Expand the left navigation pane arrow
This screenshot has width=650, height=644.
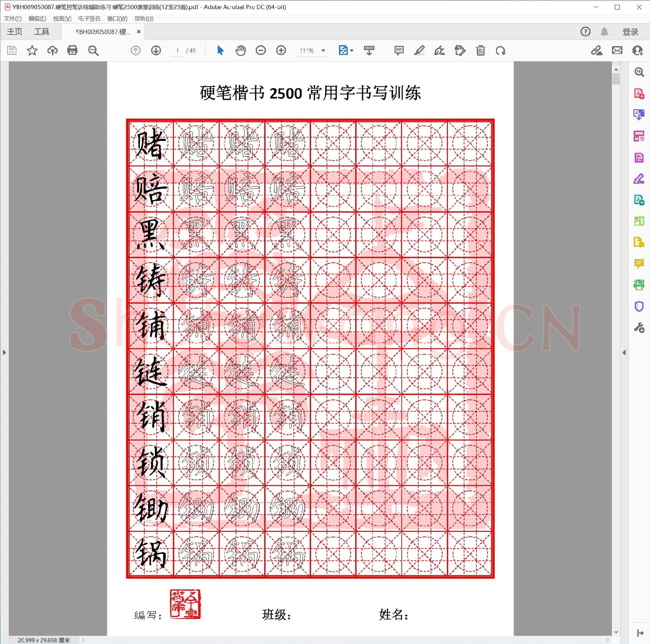click(4, 352)
